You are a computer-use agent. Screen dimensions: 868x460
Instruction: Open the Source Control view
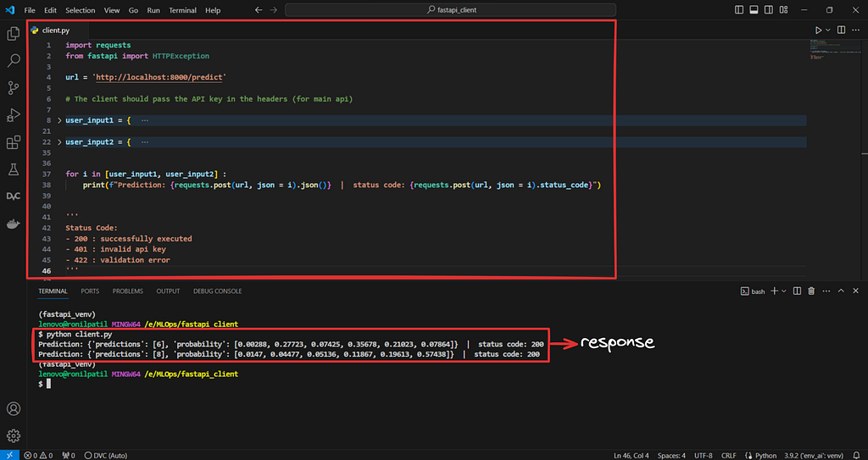[x=14, y=87]
